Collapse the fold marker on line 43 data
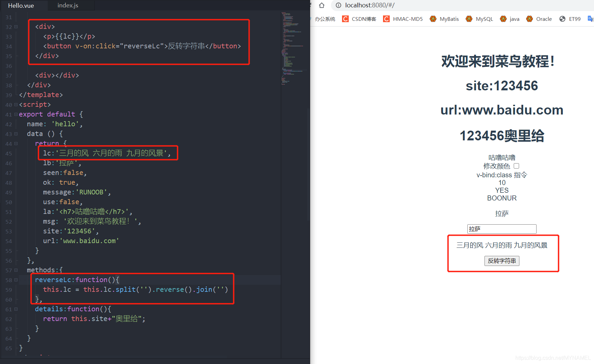The width and height of the screenshot is (594, 364). point(16,134)
